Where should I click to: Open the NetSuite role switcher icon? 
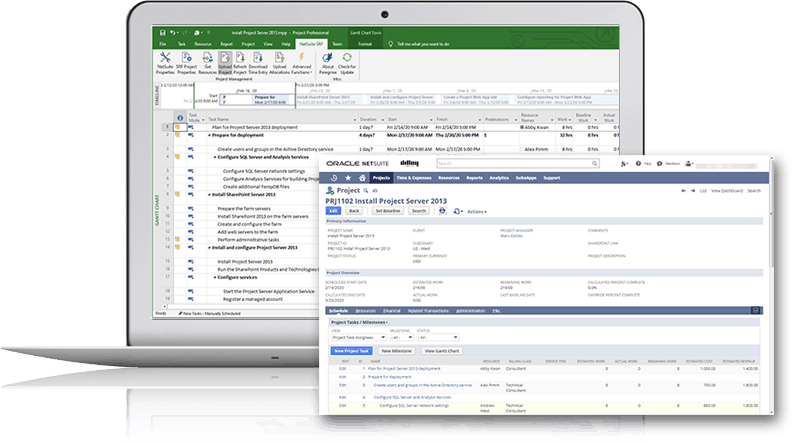tap(688, 164)
